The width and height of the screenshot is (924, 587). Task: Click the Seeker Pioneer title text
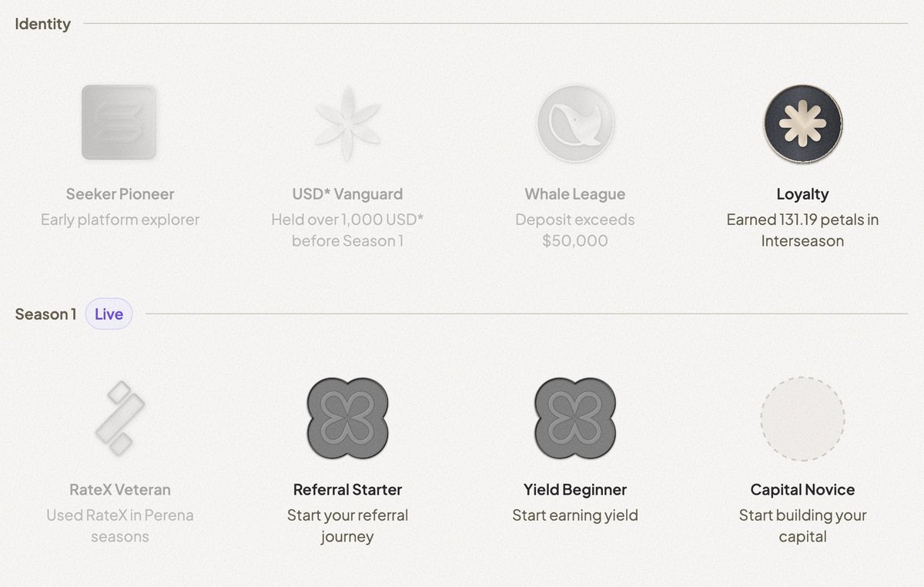point(119,194)
